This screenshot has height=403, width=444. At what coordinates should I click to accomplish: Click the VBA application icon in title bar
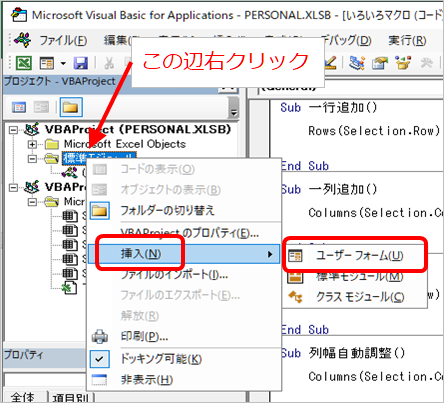pos(19,15)
